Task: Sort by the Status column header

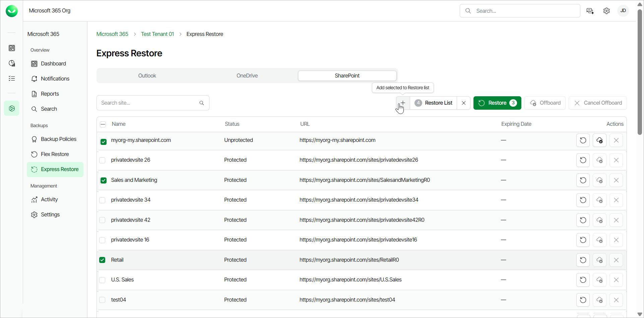Action: pos(232,124)
